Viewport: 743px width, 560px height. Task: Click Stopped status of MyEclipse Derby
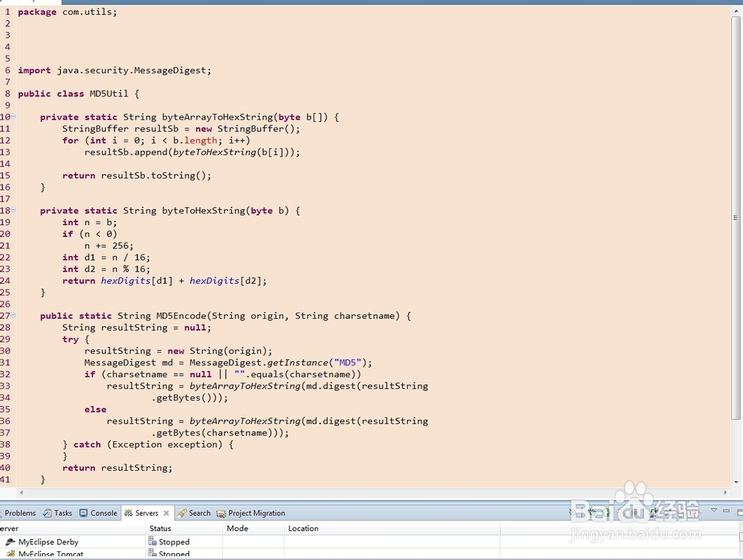coord(169,541)
